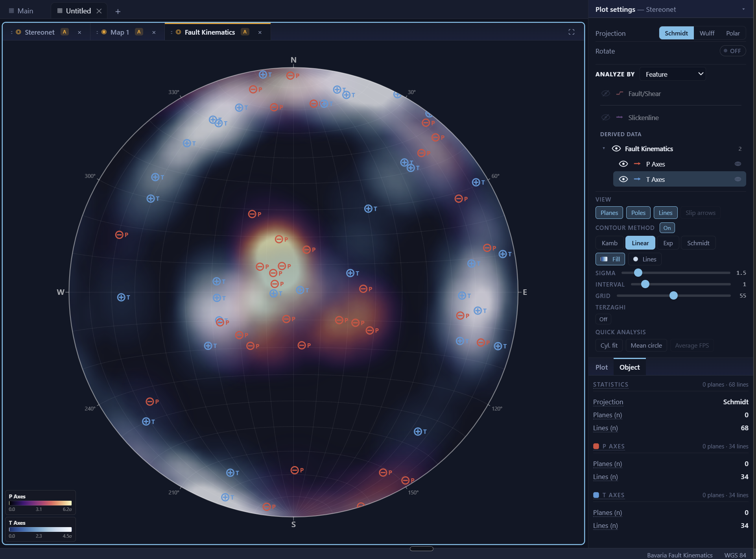Click the T Axes blue arrow icon
This screenshot has width=756, height=559.
(637, 179)
